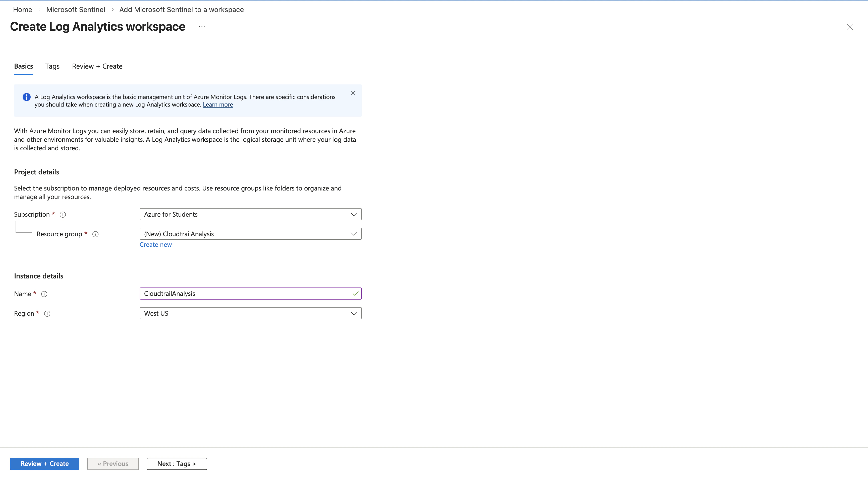Viewport: 868px width, 480px height.
Task: Click the Region info icon
Action: click(x=47, y=313)
